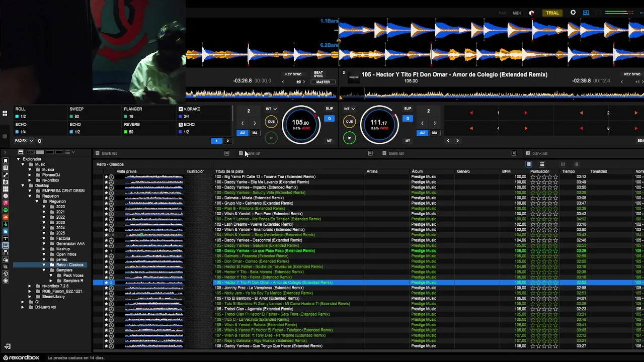The height and width of the screenshot is (362, 644).
Task: Beat jump forward 1 beat on deck 2
Action: (526, 113)
